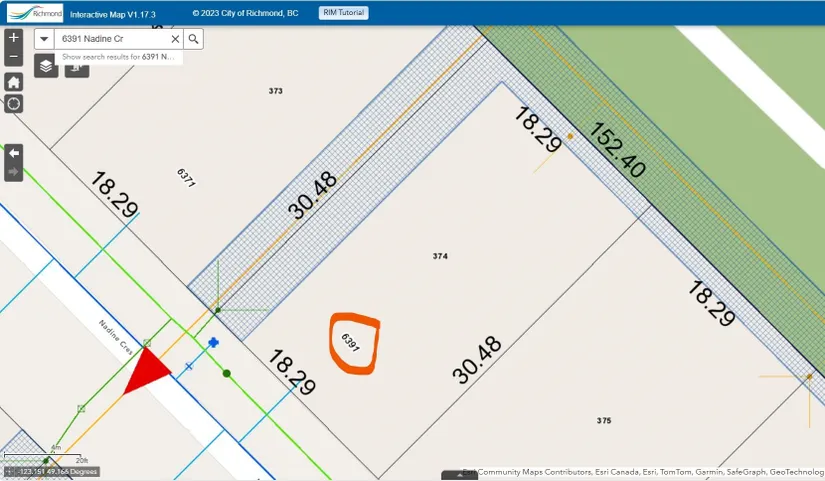Expand the search source dropdown arrow
The image size is (825, 481).
(x=45, y=38)
